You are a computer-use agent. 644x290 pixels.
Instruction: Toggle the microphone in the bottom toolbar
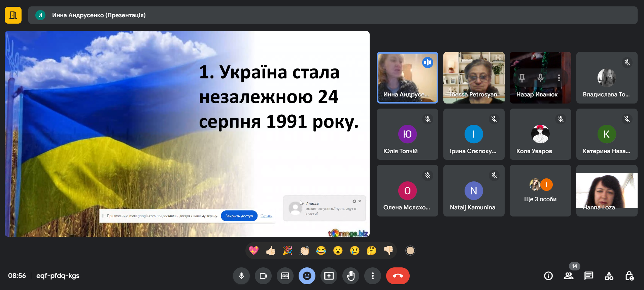point(241,276)
